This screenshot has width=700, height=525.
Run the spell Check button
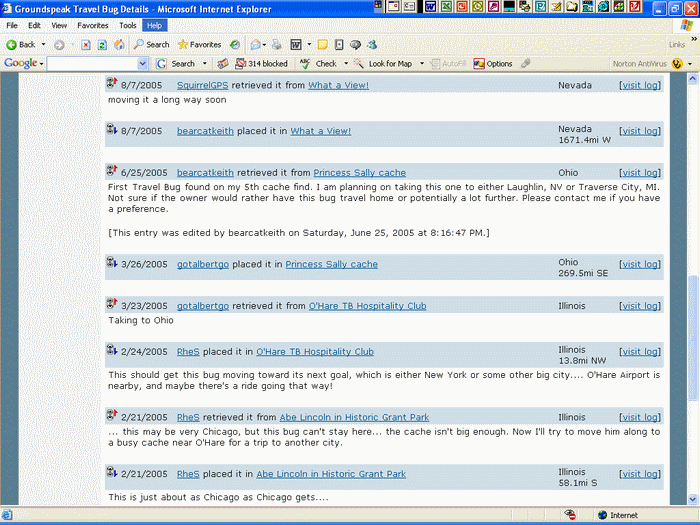(x=318, y=64)
